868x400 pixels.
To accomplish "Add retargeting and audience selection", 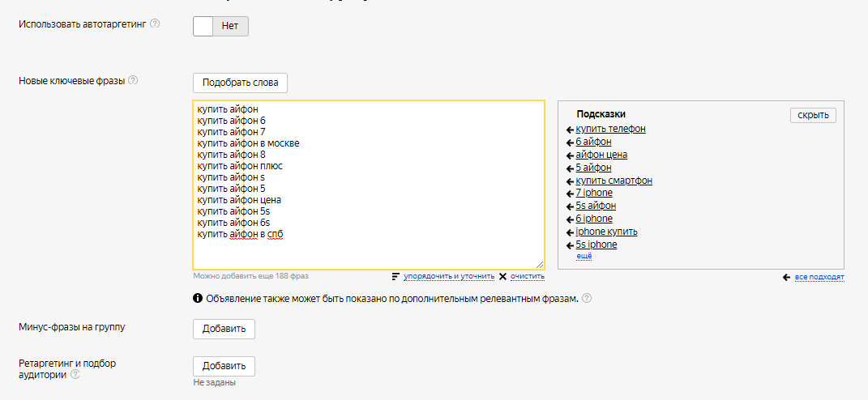I will 224,366.
